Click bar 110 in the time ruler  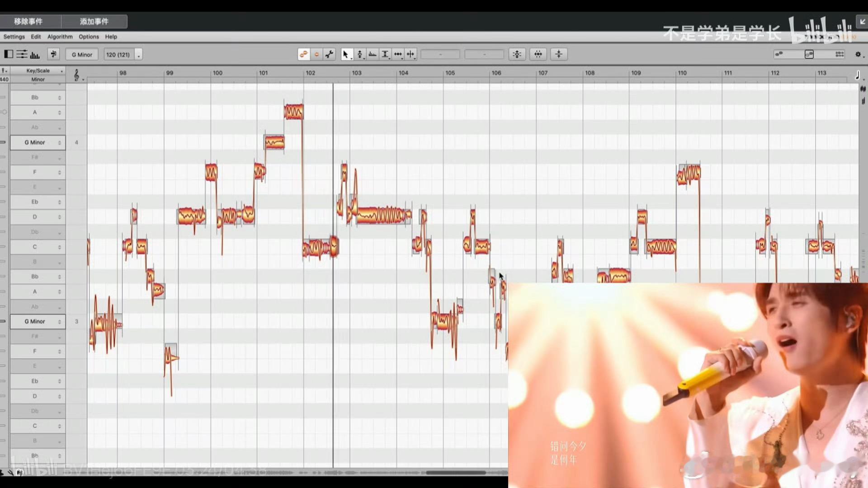682,73
